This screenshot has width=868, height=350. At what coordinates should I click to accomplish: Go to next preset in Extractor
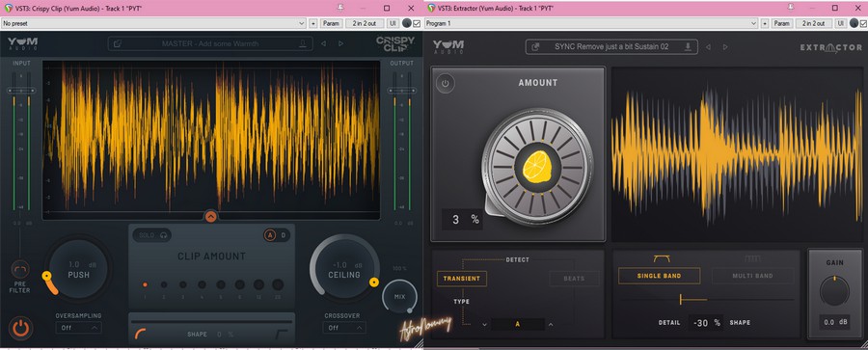pyautogui.click(x=725, y=47)
